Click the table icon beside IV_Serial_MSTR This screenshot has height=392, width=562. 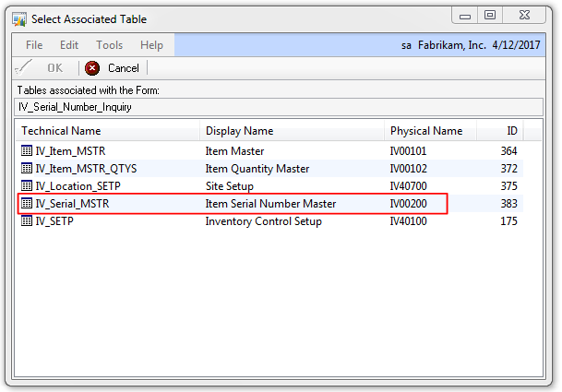(27, 203)
